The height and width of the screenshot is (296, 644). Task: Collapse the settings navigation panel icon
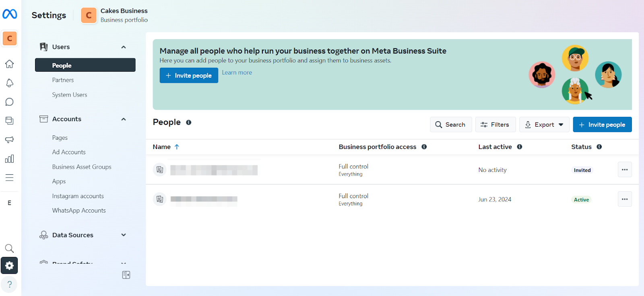(126, 275)
